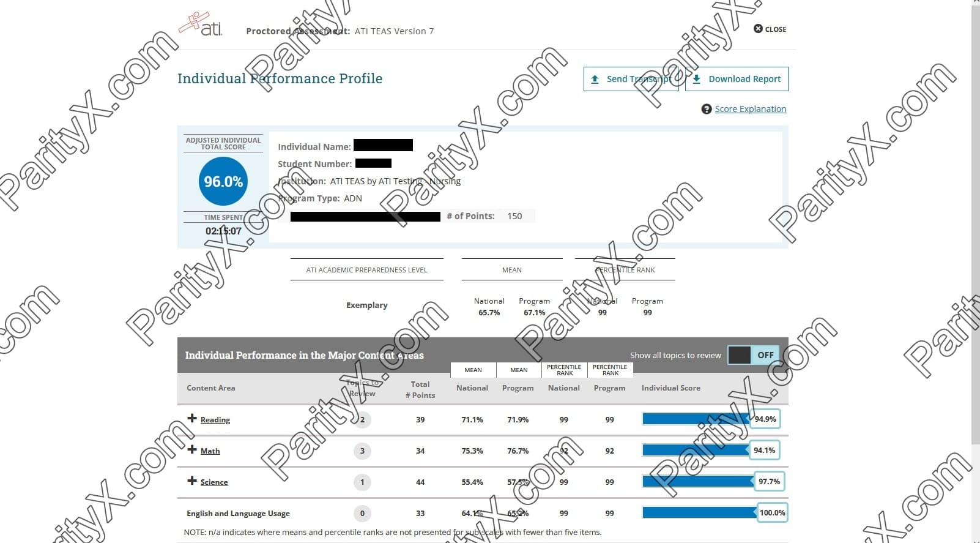Screen dimensions: 980x543
Task: Click the Send Transcript upload icon
Action: click(x=595, y=79)
